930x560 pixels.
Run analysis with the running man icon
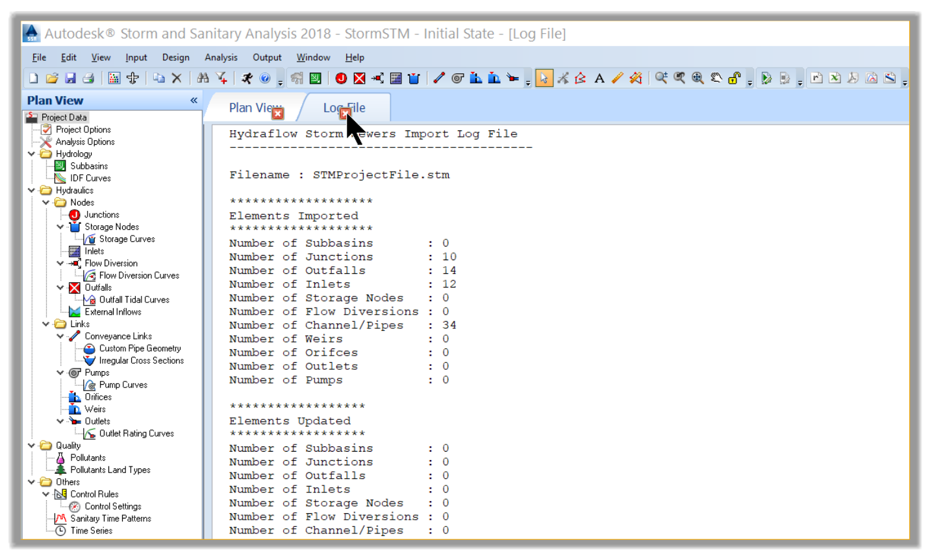point(247,79)
